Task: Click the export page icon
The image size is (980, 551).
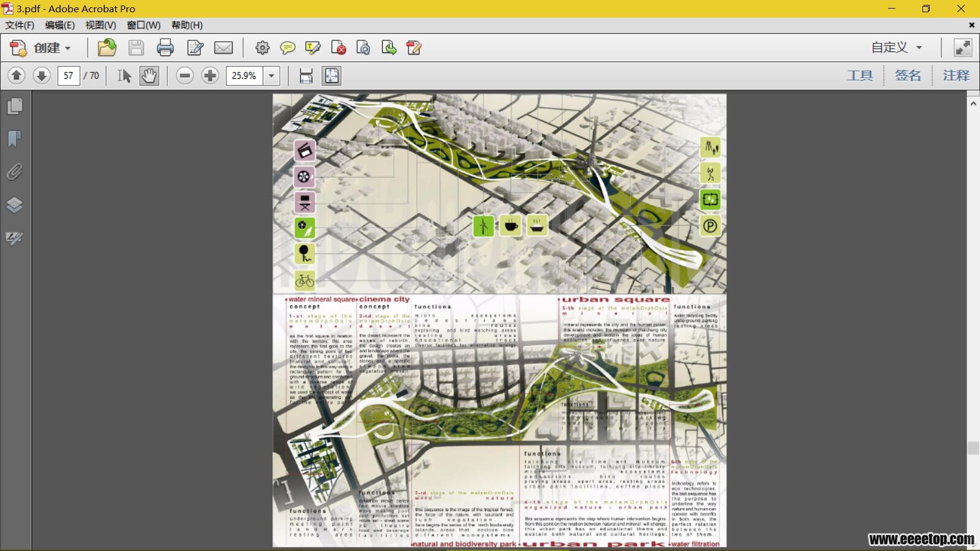Action: click(389, 48)
